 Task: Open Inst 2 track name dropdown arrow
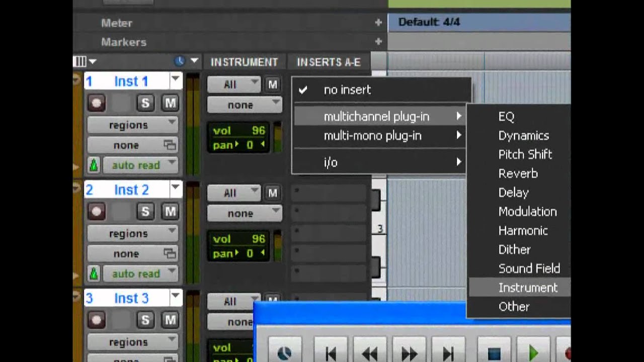click(176, 188)
